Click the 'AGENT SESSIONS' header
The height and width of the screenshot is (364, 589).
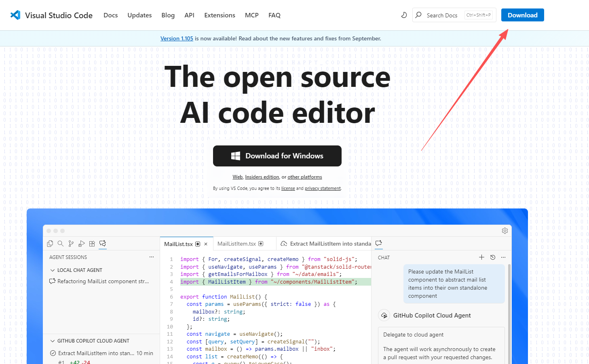68,257
